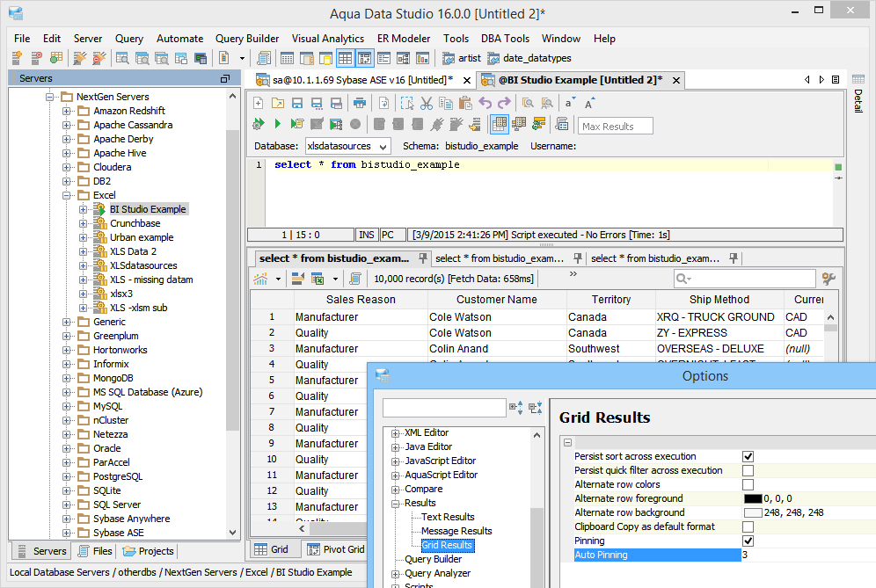This screenshot has height=588, width=876.
Task: Click the Increase font size icon
Action: click(x=590, y=103)
